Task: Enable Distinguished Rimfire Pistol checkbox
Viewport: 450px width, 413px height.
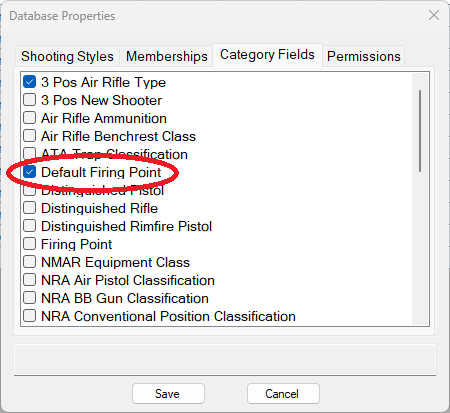Action: pos(29,226)
